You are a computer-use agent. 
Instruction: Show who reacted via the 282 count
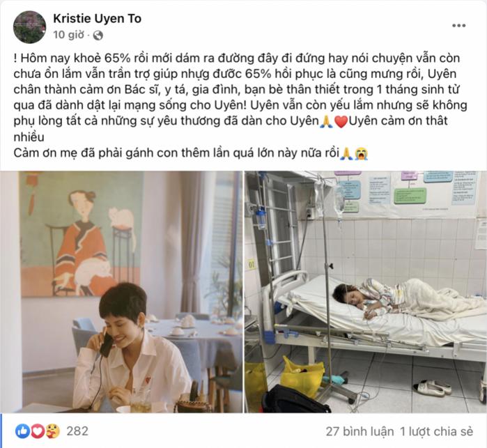click(77, 431)
